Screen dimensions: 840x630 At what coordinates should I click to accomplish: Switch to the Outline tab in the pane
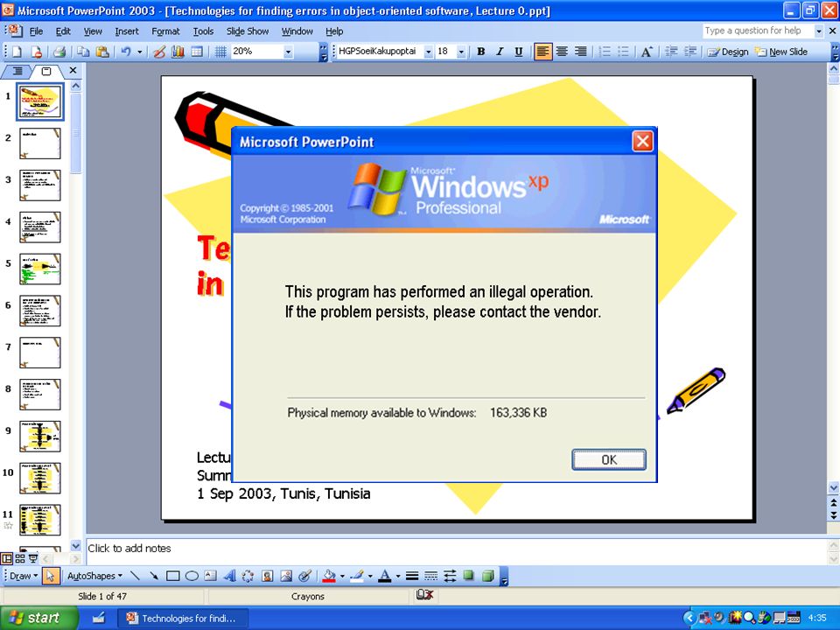point(17,71)
